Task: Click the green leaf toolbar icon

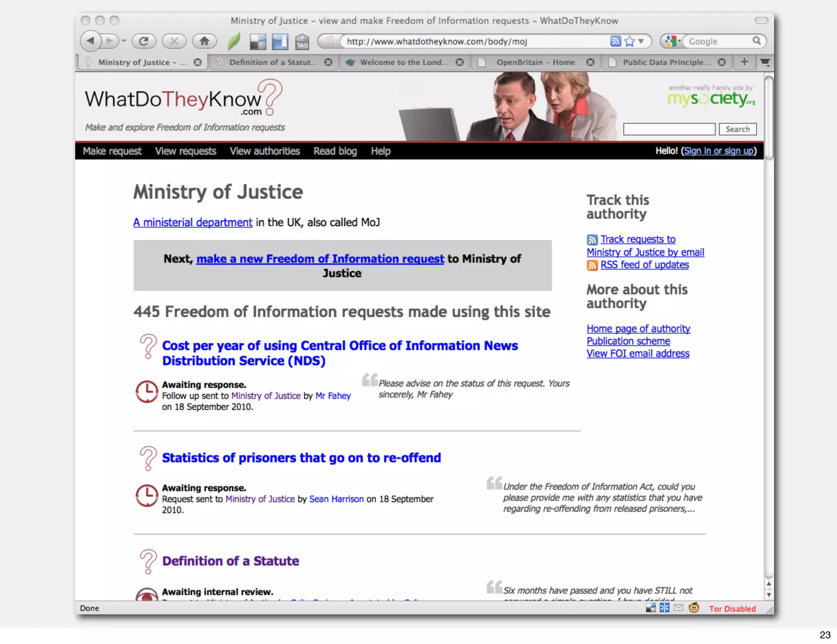Action: point(234,41)
